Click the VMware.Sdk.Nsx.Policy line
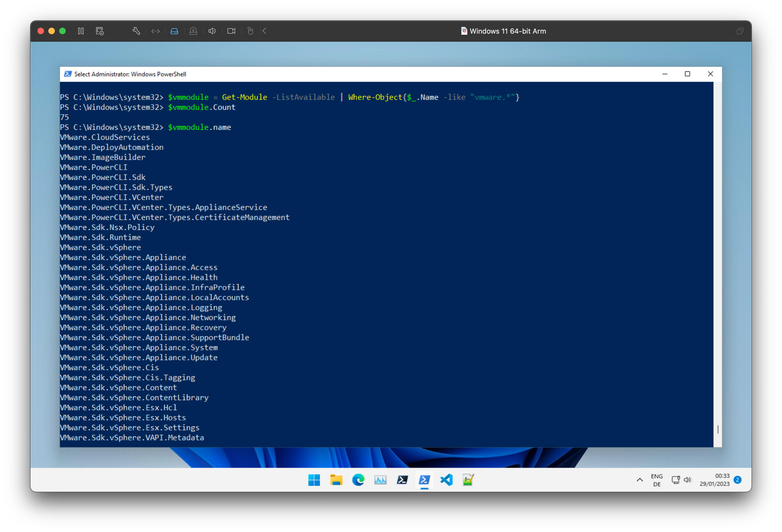The image size is (782, 532). [x=107, y=227]
